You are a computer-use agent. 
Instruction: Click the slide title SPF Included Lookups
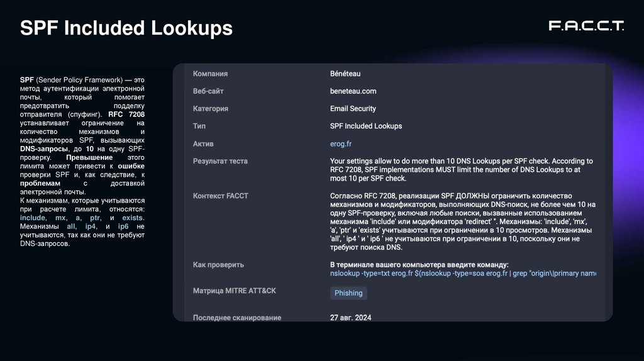tap(126, 28)
